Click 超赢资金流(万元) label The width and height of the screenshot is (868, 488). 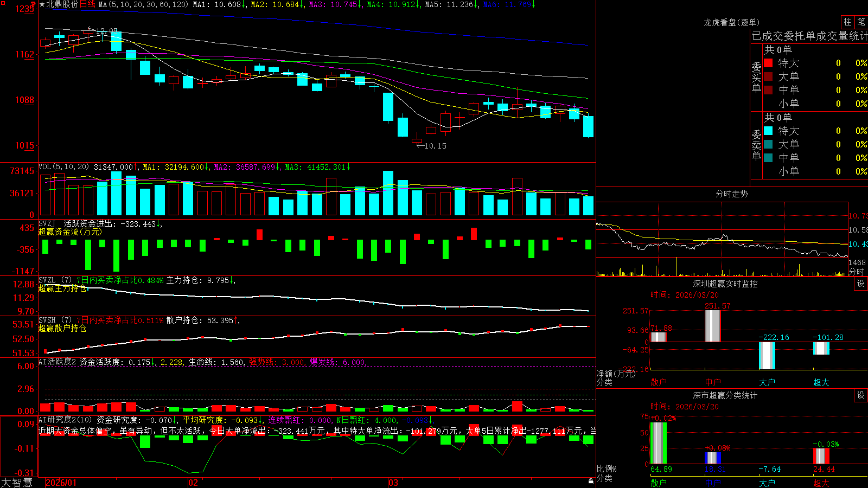tap(70, 232)
